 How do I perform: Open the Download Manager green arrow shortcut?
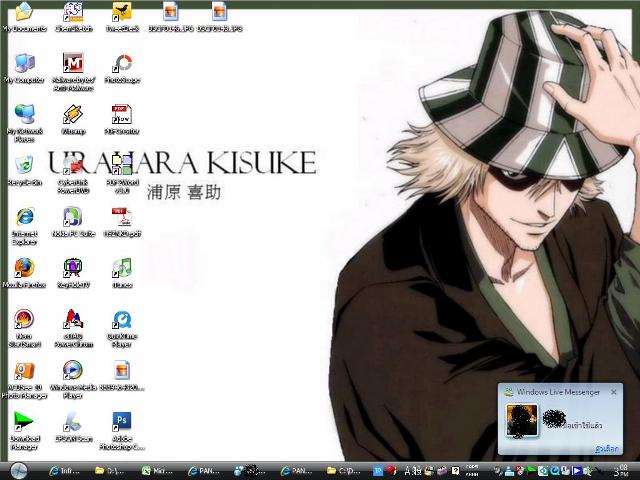pyautogui.click(x=24, y=431)
